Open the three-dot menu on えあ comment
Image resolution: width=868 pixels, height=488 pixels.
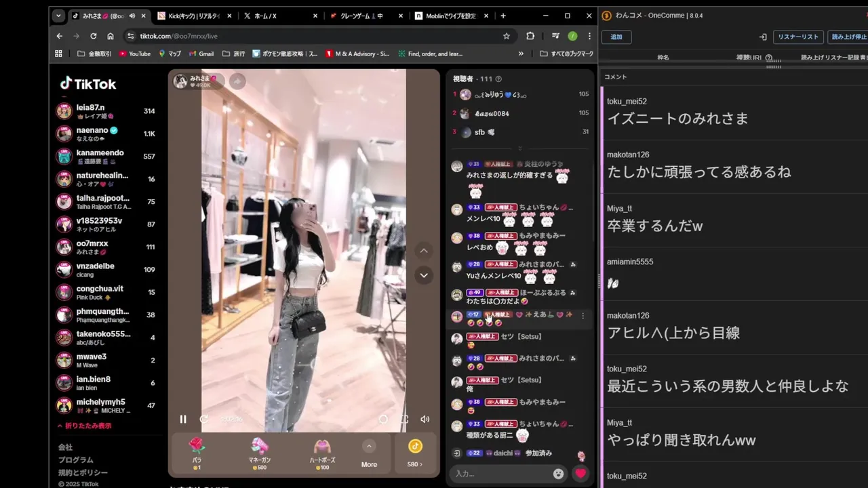583,316
